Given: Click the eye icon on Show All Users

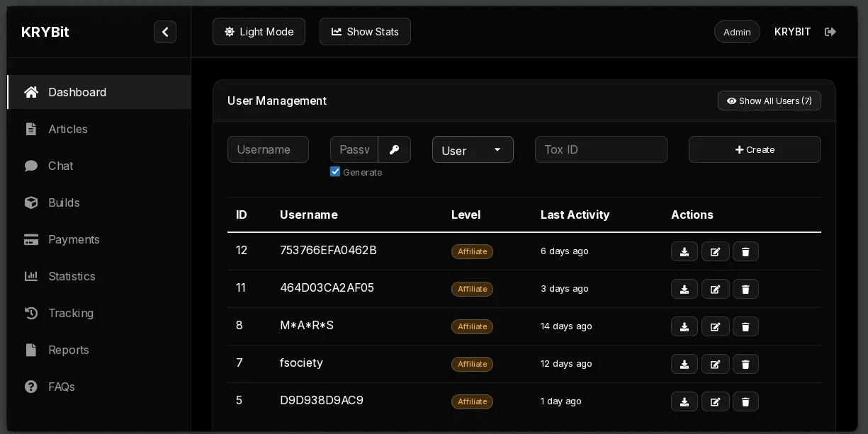Looking at the screenshot, I should 731,101.
